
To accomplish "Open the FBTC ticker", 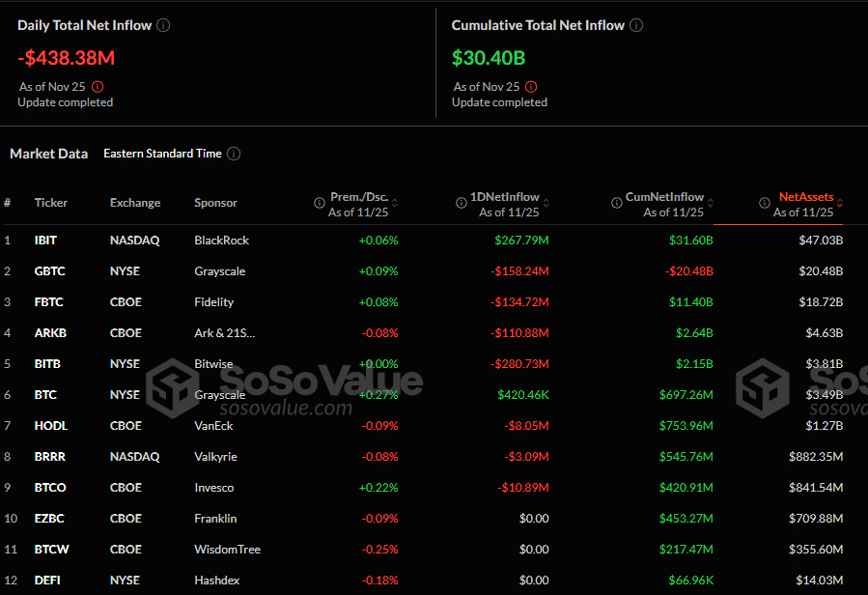I will tap(48, 302).
